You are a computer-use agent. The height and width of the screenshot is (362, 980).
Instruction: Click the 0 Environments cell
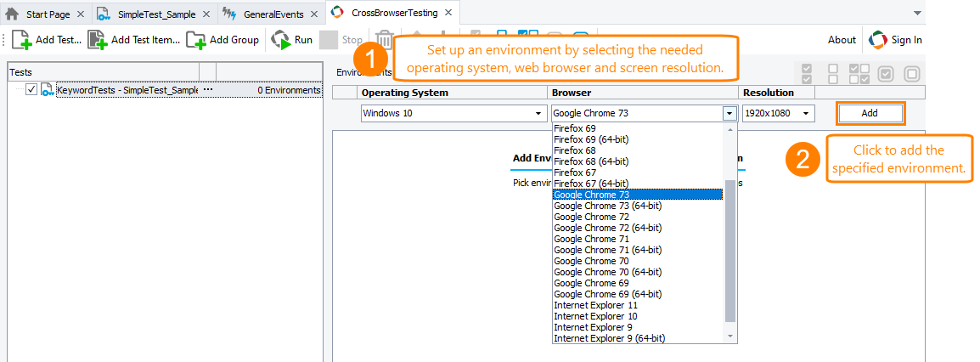tap(270, 90)
